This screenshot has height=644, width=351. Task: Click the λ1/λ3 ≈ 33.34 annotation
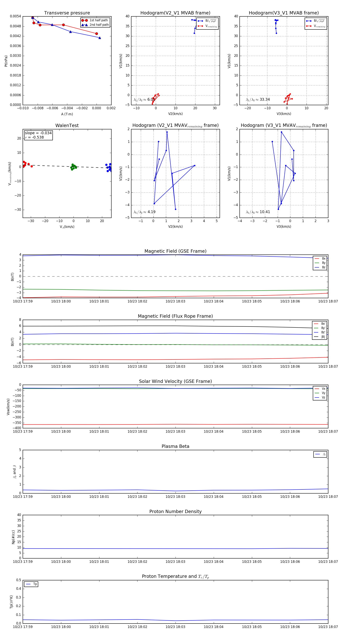(x=258, y=100)
